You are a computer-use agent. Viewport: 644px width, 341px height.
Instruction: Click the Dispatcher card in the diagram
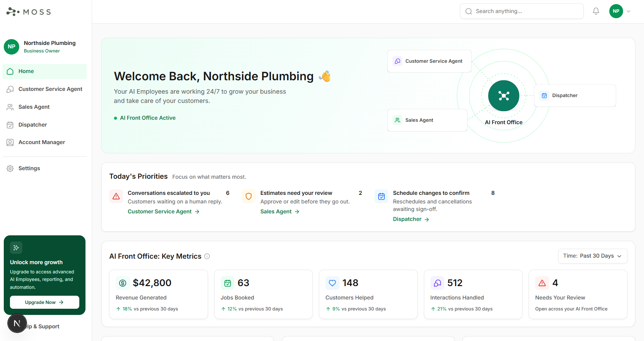[x=575, y=96]
